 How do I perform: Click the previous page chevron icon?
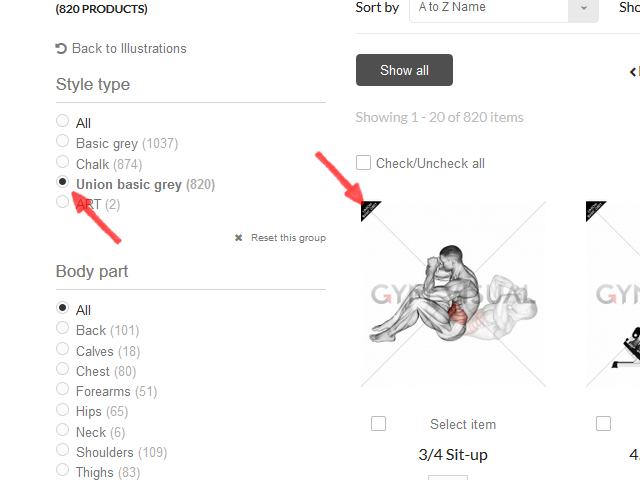tap(633, 72)
